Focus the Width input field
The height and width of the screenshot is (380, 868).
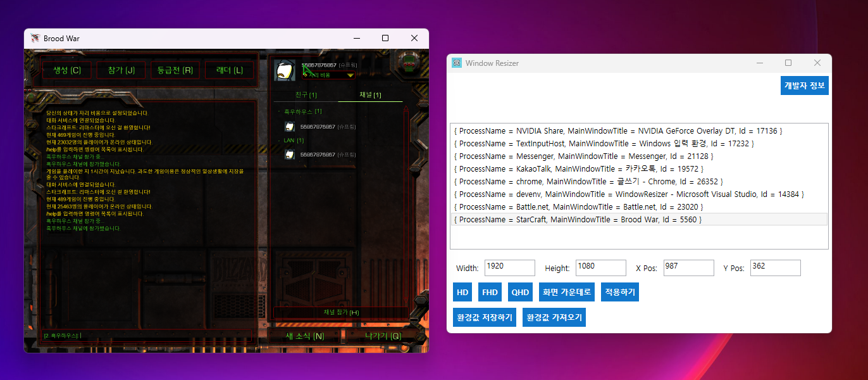tap(510, 268)
